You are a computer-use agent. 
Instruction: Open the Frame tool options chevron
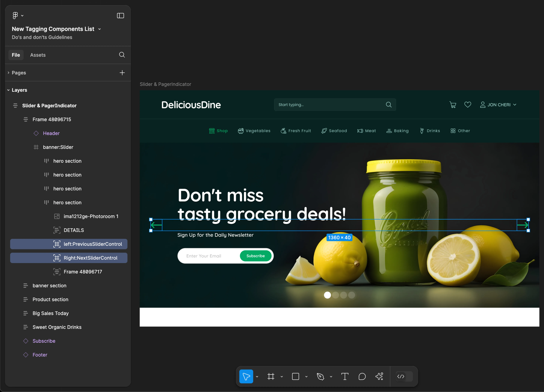click(282, 377)
